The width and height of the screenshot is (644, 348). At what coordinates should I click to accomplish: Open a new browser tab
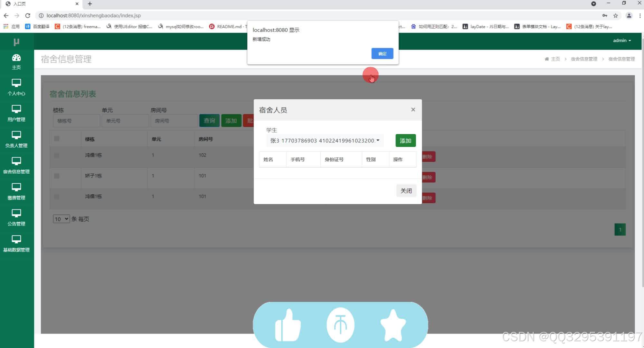pos(90,4)
